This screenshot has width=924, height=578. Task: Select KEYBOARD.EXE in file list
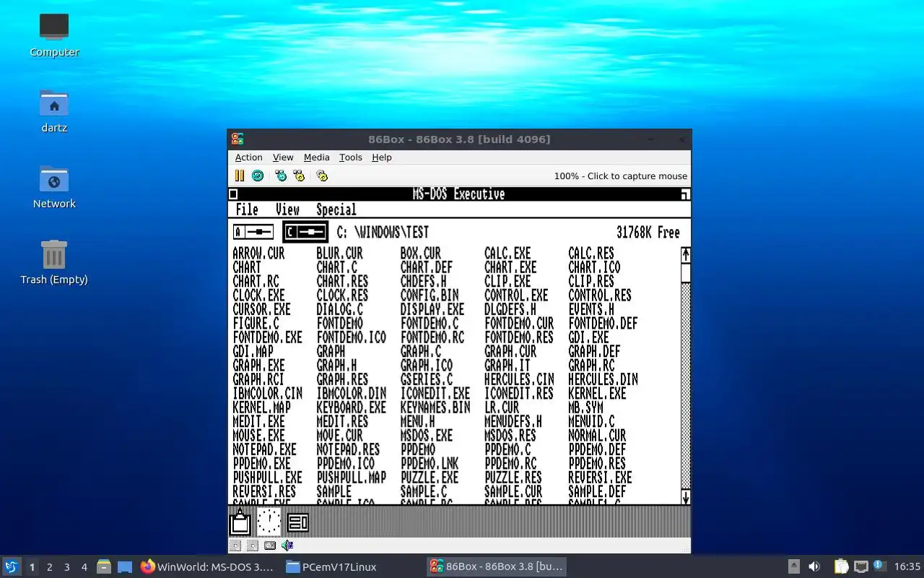click(x=352, y=407)
